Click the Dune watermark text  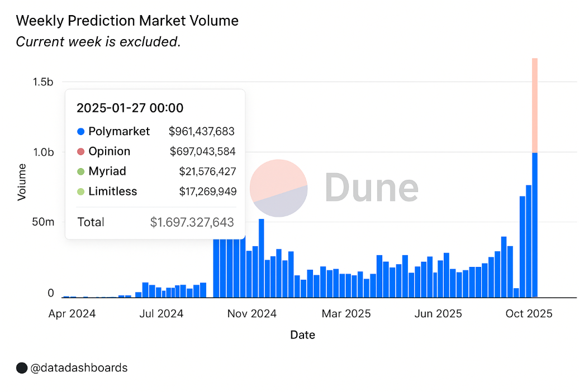point(371,188)
